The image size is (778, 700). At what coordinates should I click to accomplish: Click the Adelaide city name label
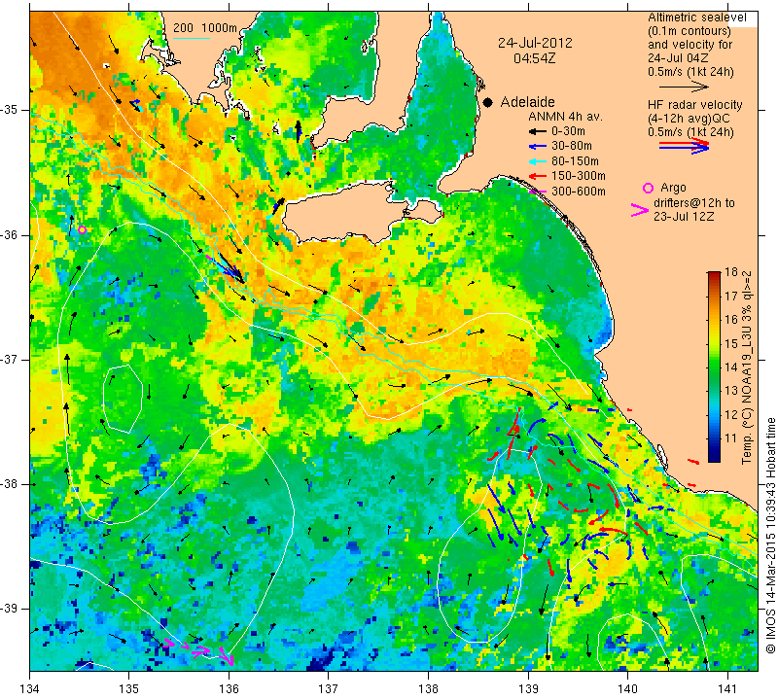click(x=527, y=102)
